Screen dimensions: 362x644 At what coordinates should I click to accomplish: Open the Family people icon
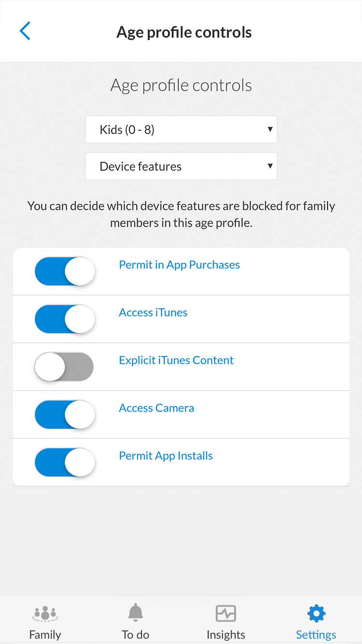(x=45, y=614)
